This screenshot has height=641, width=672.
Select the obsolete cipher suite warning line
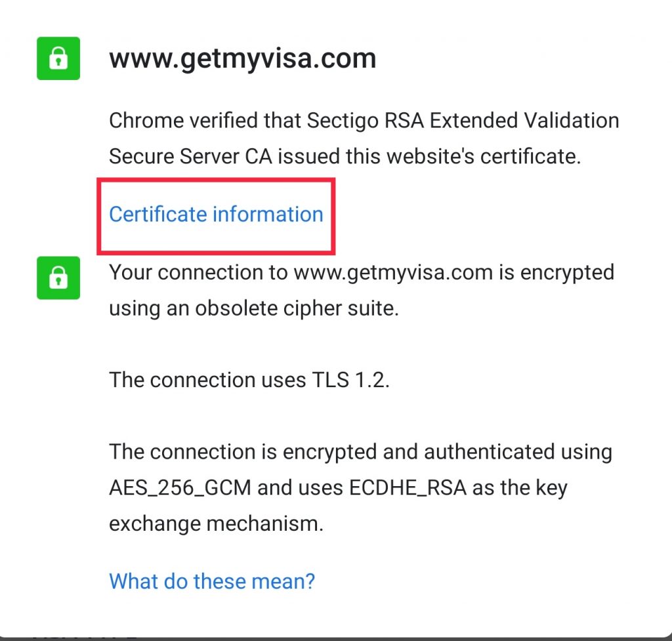[x=361, y=290]
